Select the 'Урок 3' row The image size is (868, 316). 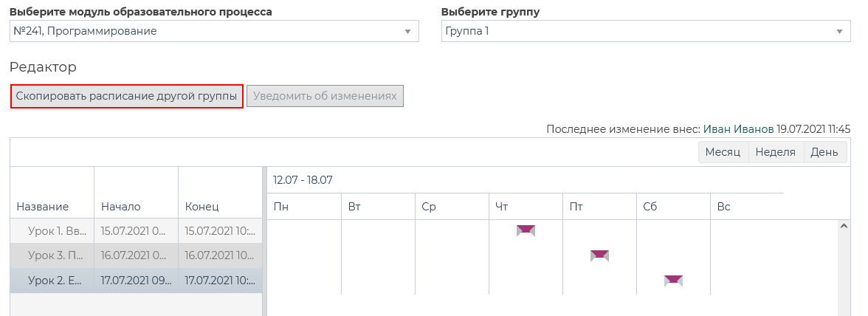[x=57, y=255]
